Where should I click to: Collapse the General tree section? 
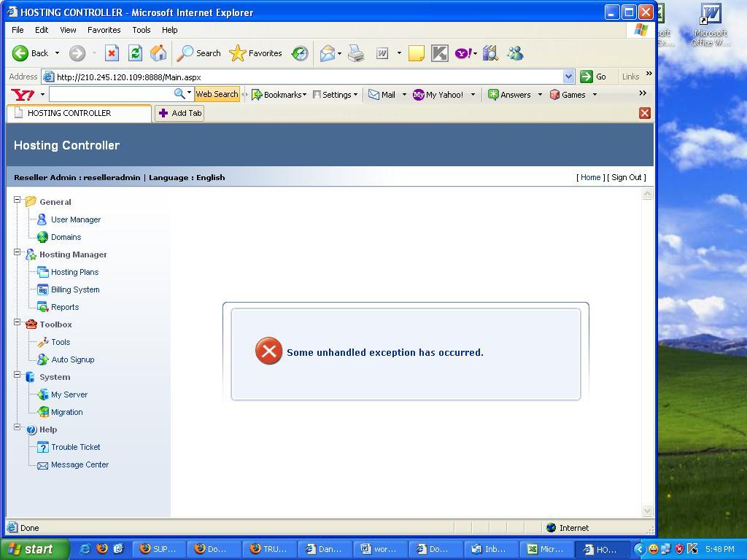(x=18, y=200)
